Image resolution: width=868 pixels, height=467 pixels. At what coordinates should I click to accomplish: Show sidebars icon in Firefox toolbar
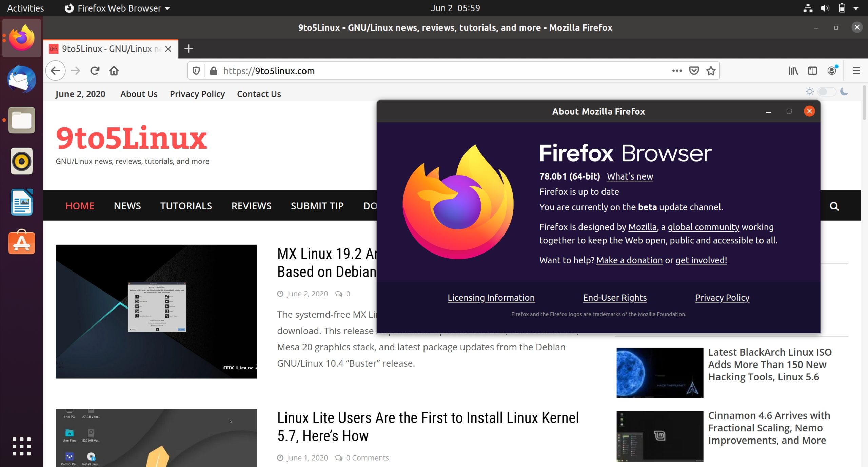click(x=812, y=71)
